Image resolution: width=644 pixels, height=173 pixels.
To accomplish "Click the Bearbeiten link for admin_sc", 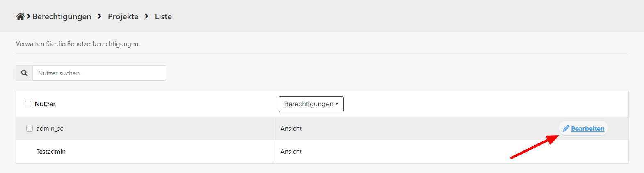I will coord(587,128).
